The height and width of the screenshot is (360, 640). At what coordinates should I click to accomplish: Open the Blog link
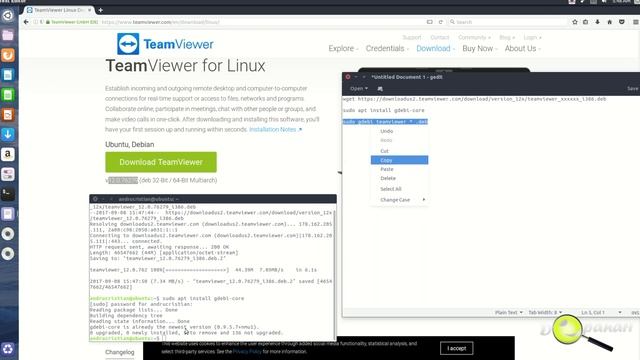pyautogui.click(x=507, y=38)
